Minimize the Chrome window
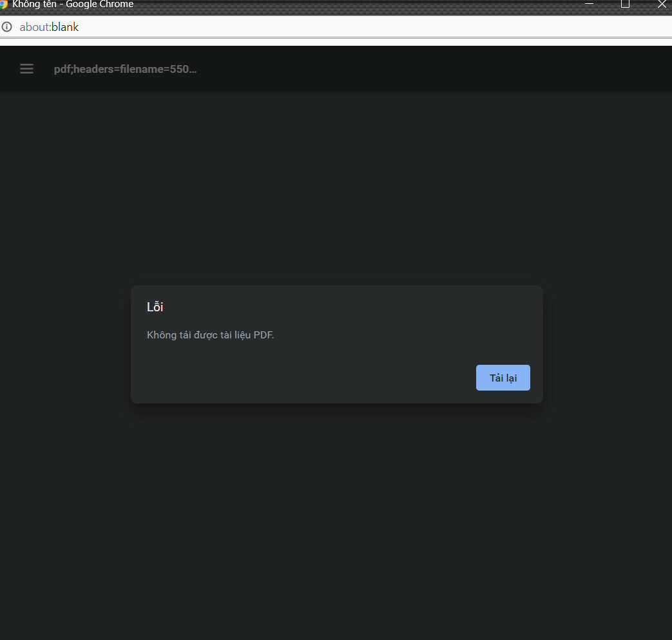The width and height of the screenshot is (672, 640). [589, 4]
